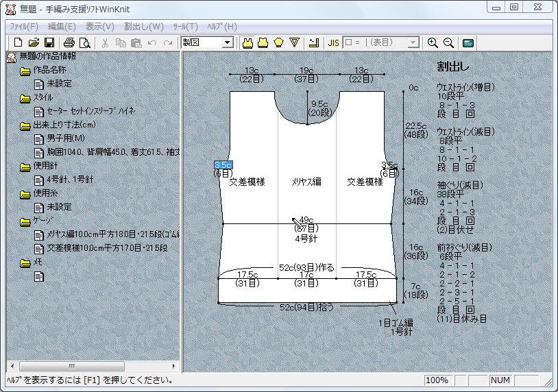Open the 表示(V) menu
Screen dimensions: 558x392
pyautogui.click(x=99, y=27)
